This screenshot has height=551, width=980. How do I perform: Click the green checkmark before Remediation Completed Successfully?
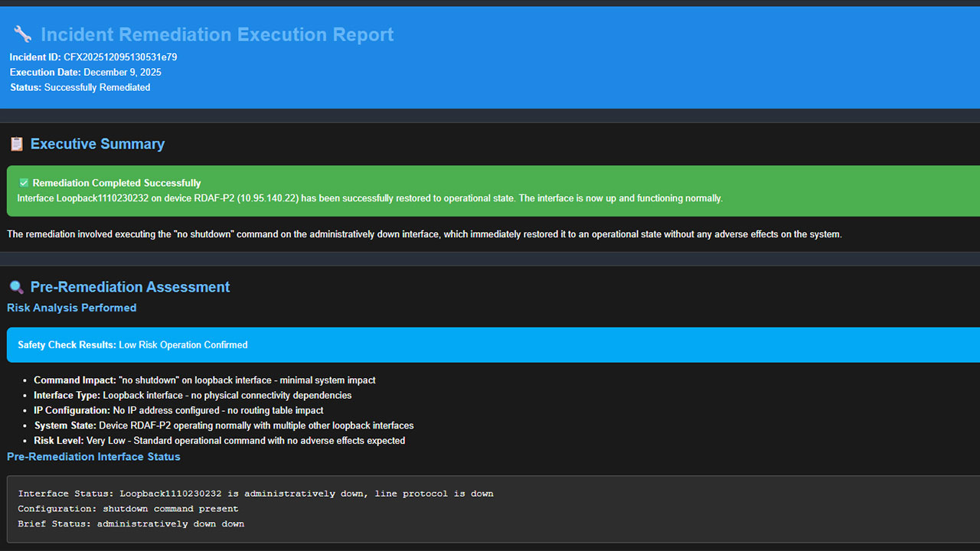pyautogui.click(x=24, y=183)
